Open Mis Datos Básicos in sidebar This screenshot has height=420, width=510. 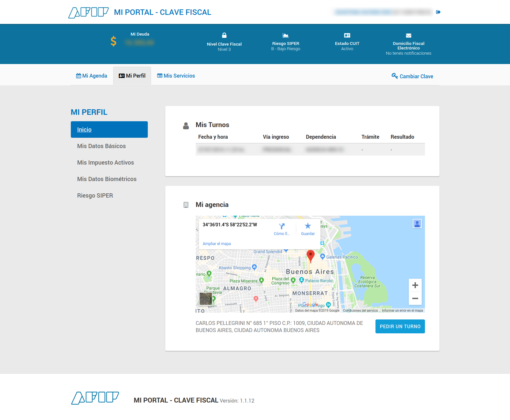pos(102,146)
